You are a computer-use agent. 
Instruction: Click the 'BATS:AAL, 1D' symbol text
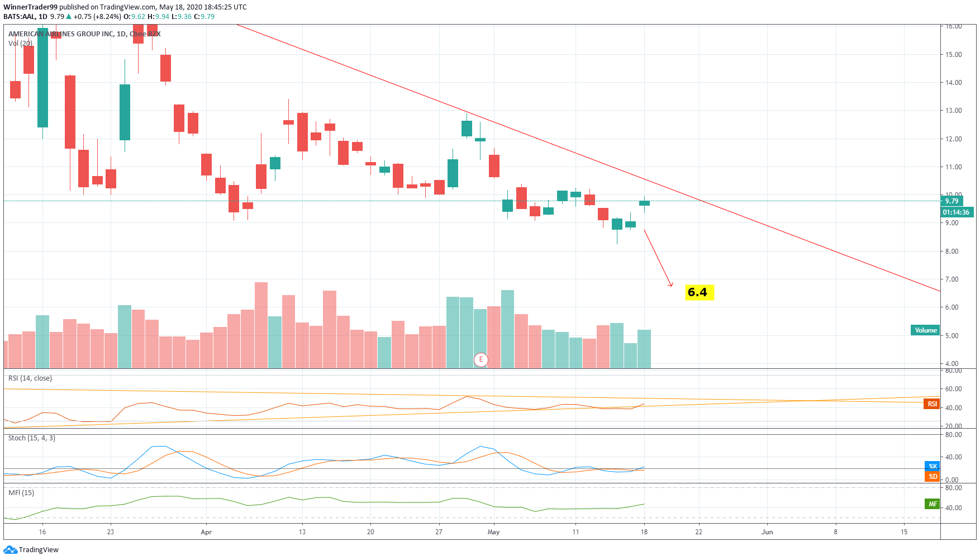25,17
